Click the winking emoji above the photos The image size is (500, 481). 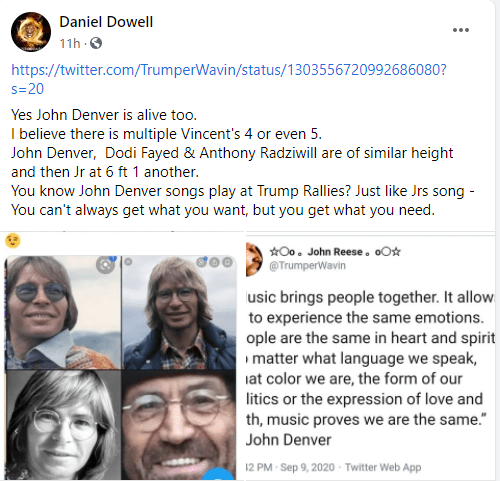[x=13, y=240]
